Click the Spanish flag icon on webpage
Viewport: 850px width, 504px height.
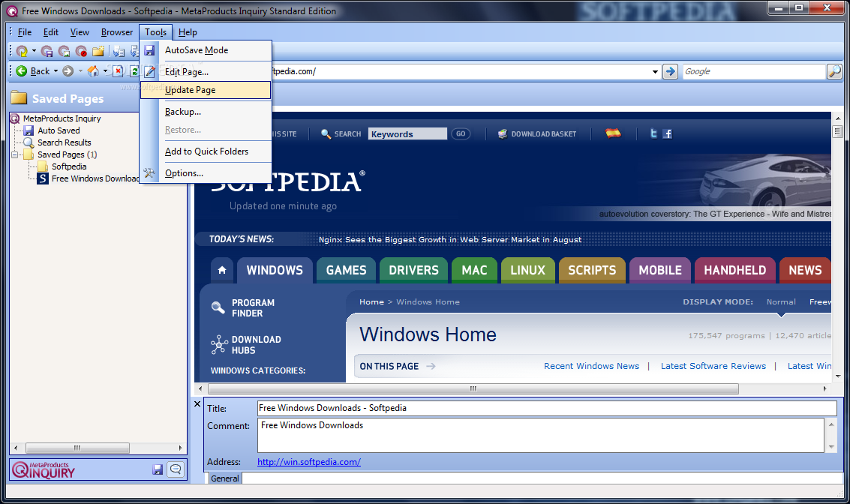click(x=613, y=133)
